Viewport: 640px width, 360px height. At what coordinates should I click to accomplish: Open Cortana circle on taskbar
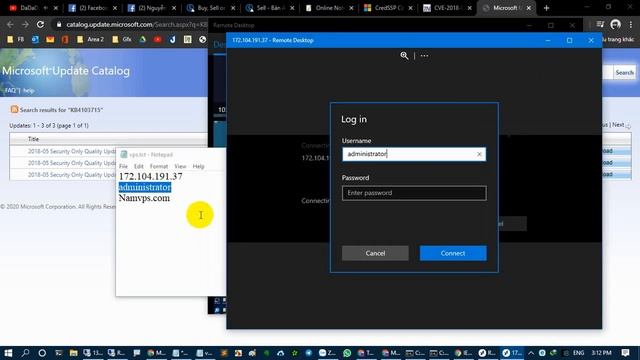click(x=42, y=353)
